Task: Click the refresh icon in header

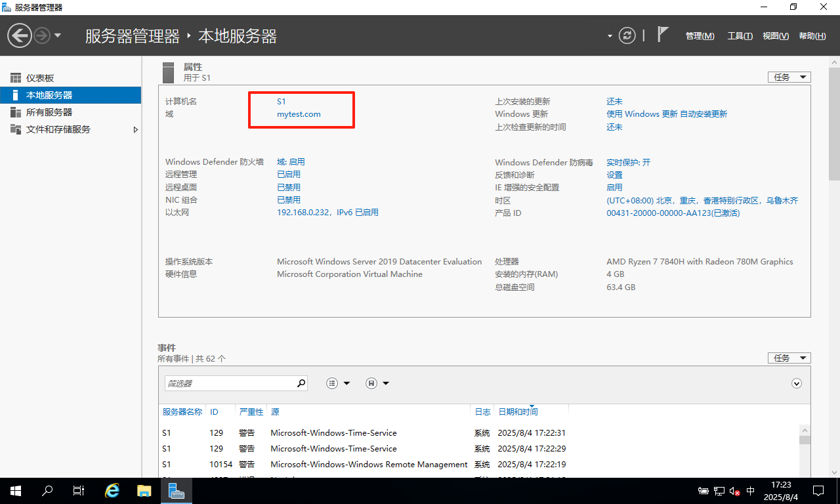Action: (627, 35)
